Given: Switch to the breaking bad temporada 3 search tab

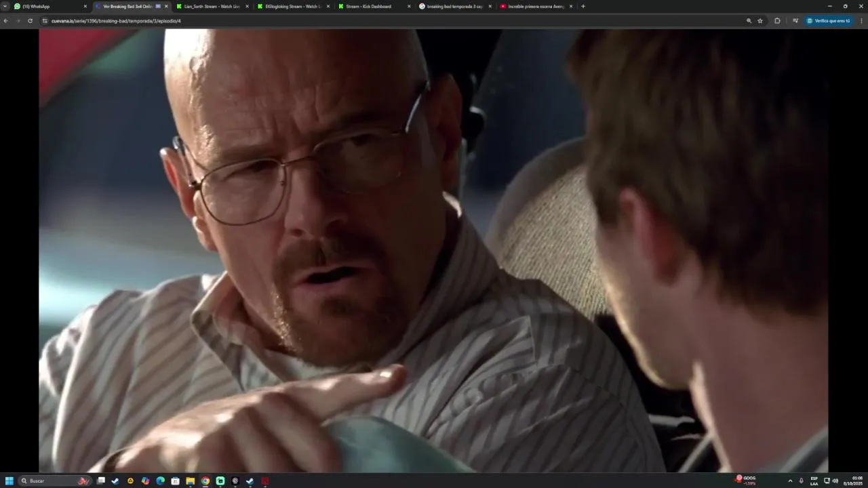Looking at the screenshot, I should pyautogui.click(x=455, y=6).
